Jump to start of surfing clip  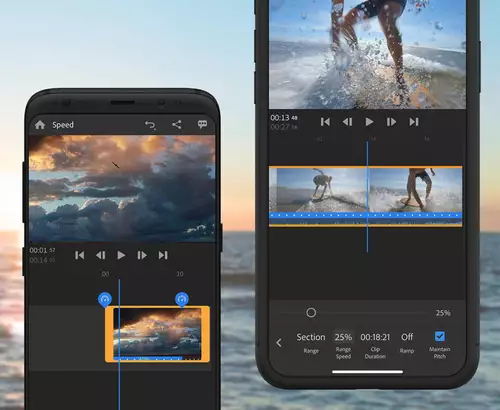[325, 122]
